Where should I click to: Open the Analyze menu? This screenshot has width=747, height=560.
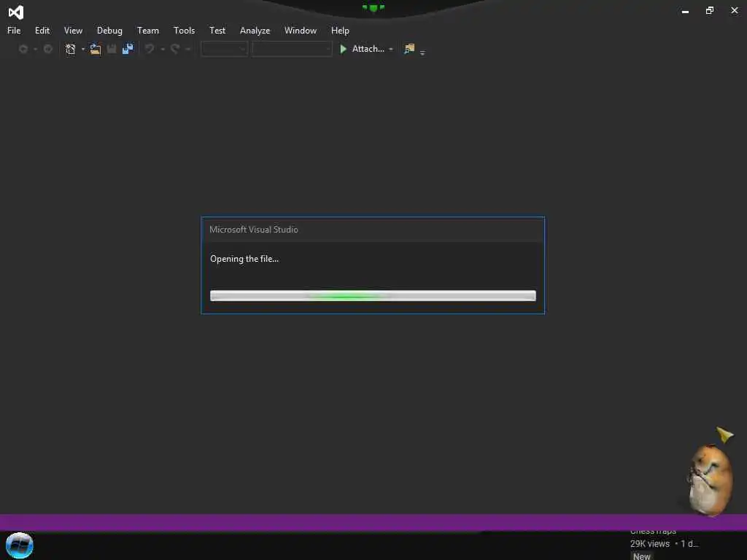(x=255, y=31)
